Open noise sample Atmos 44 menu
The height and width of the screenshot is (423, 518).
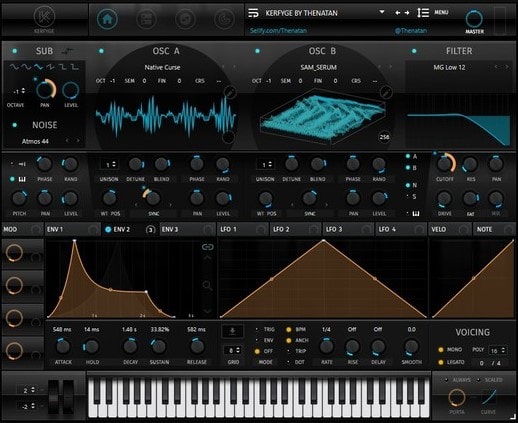pos(35,141)
